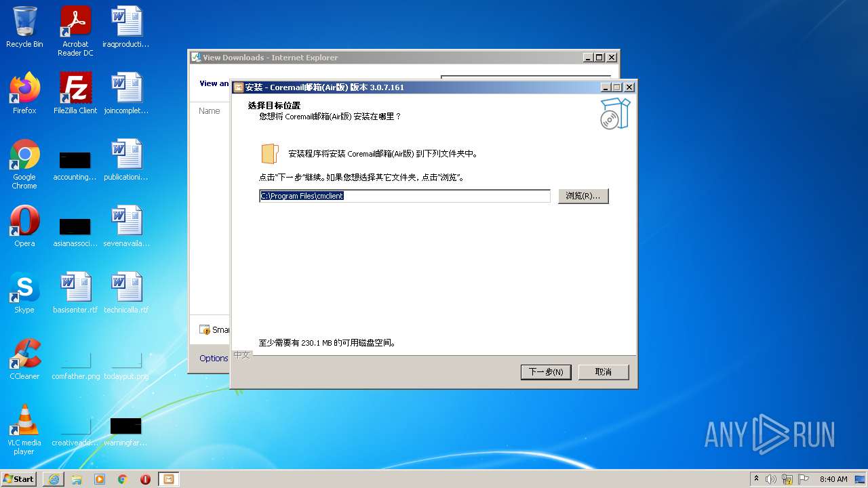Open media player taskbar icon
Viewport: 868px width, 488px height.
pyautogui.click(x=100, y=479)
